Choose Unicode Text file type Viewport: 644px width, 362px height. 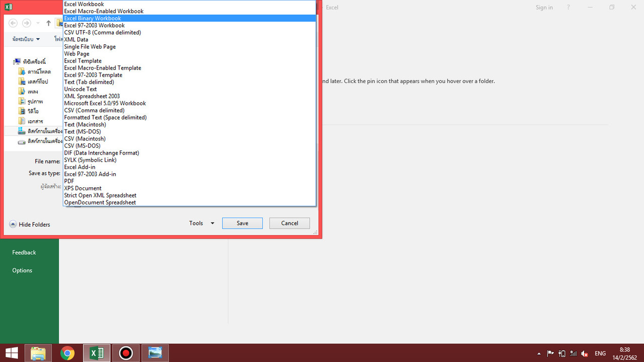[x=190, y=89]
